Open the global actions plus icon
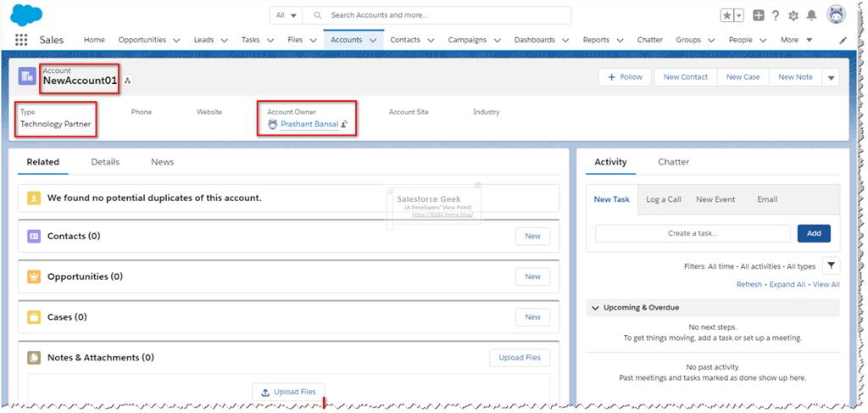 [x=759, y=15]
